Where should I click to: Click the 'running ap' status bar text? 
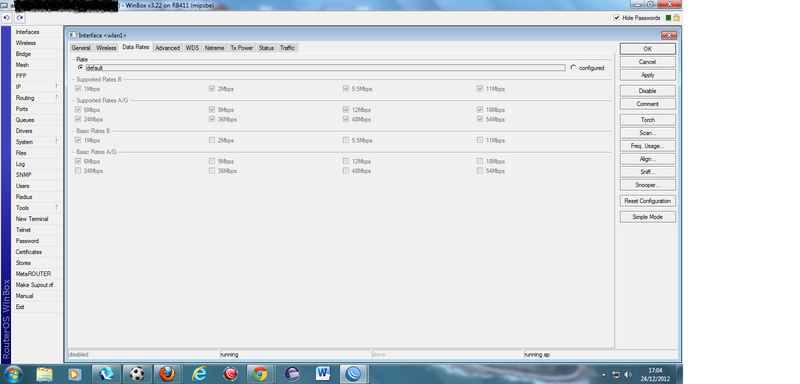[537, 354]
